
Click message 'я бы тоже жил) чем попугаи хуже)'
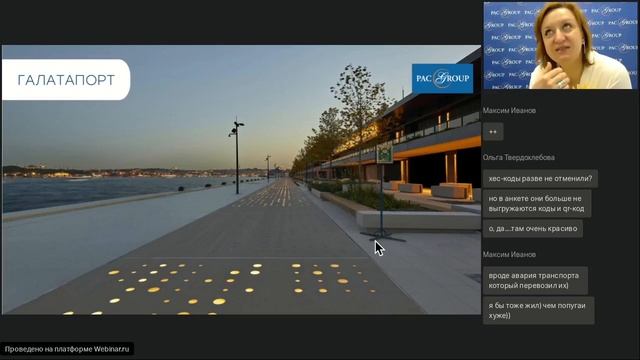pyautogui.click(x=538, y=311)
